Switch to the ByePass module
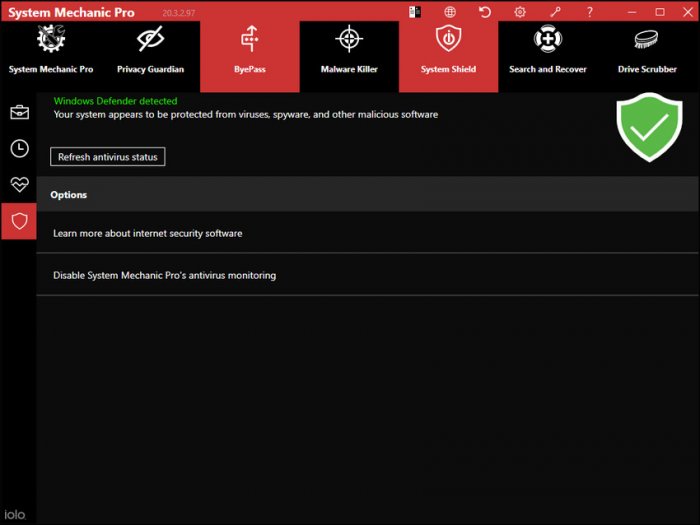Image resolution: width=700 pixels, height=525 pixels. coord(250,57)
